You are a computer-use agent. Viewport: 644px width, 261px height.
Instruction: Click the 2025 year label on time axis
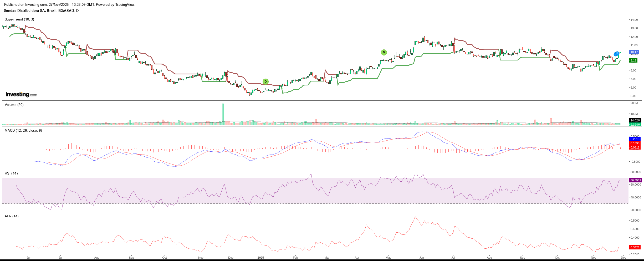tap(260, 258)
